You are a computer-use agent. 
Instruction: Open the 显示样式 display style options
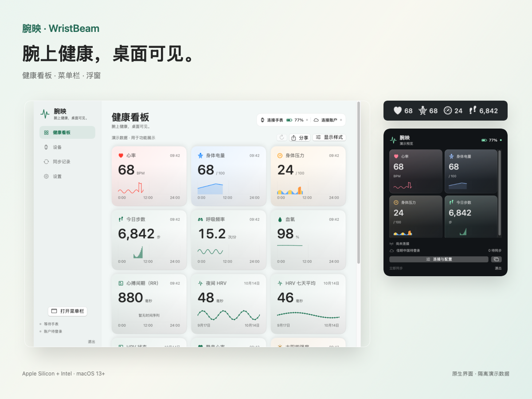(329, 137)
